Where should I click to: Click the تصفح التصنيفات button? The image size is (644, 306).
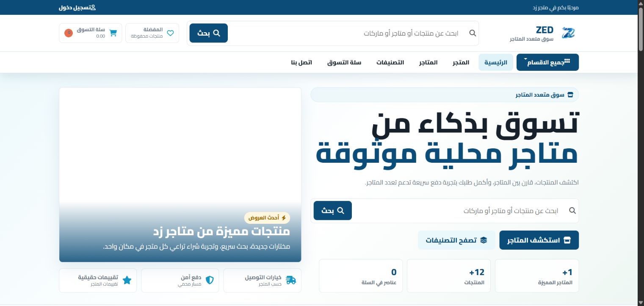[456, 240]
